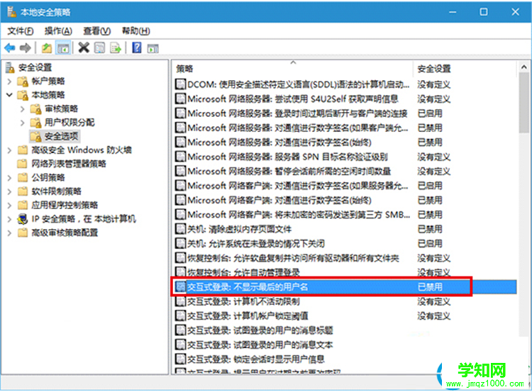
Task: Select Microsoft 网络服务器: 暂停会话前所需的空闲时间数量
Action: click(x=289, y=172)
